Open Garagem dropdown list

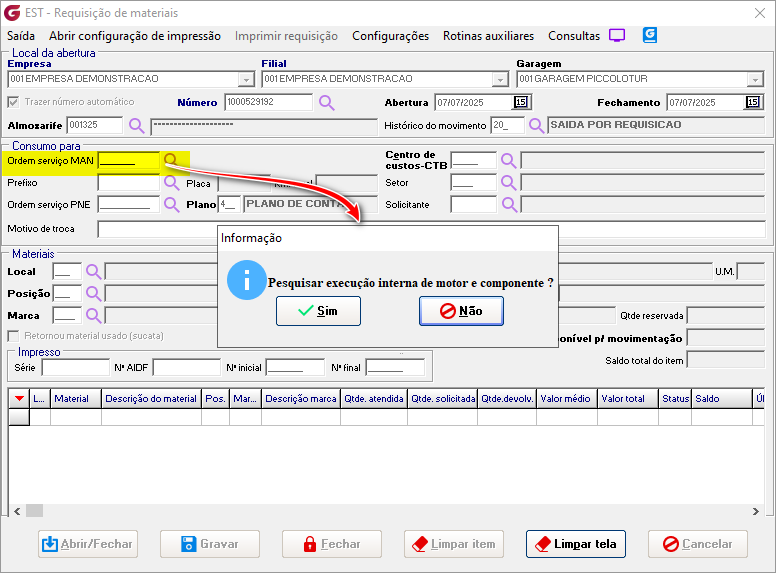click(755, 79)
